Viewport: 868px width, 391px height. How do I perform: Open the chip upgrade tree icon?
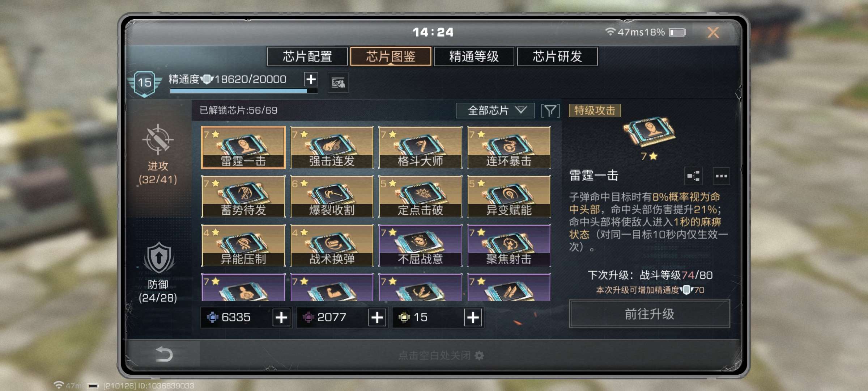click(x=693, y=176)
